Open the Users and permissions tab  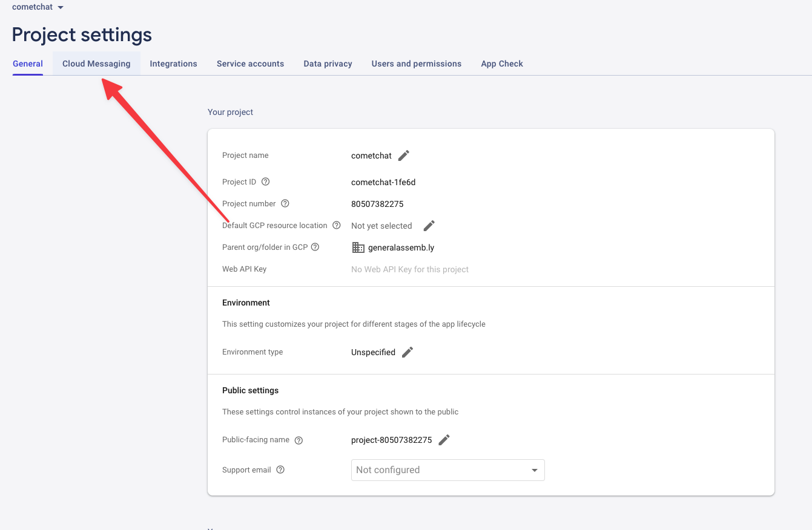tap(417, 64)
